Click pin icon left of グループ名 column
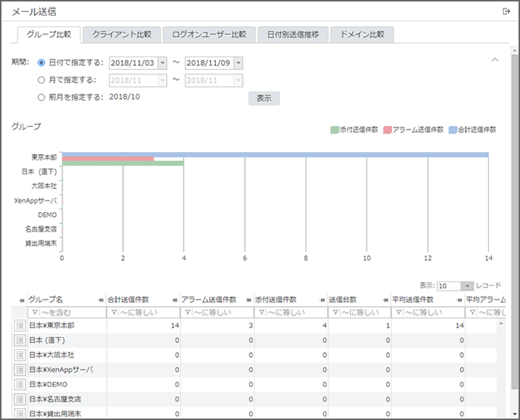This screenshot has width=520, height=420. click(x=22, y=300)
